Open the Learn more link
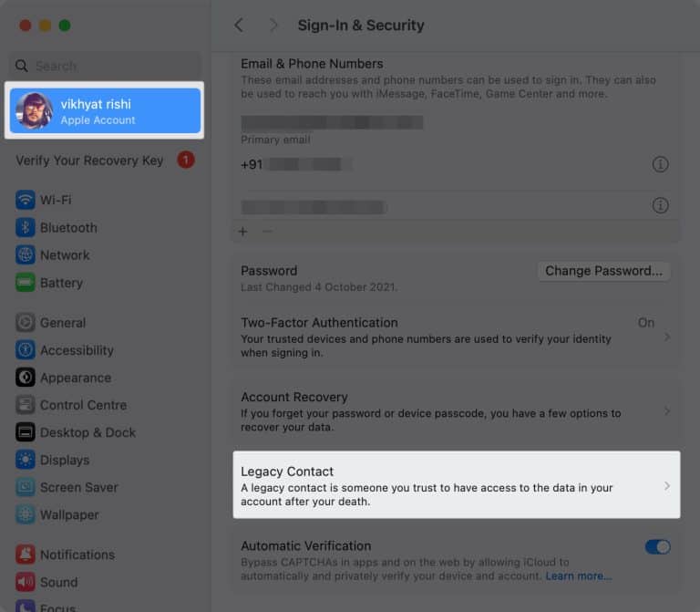This screenshot has width=700, height=612. [x=579, y=576]
